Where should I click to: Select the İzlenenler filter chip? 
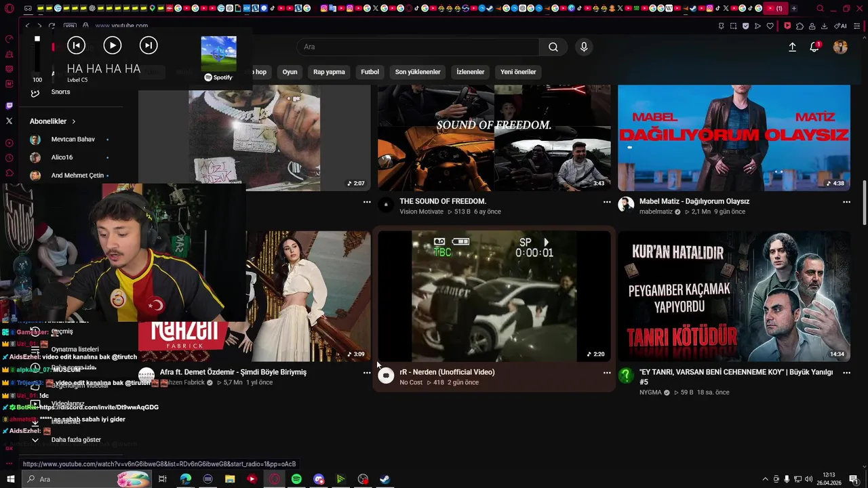point(470,72)
